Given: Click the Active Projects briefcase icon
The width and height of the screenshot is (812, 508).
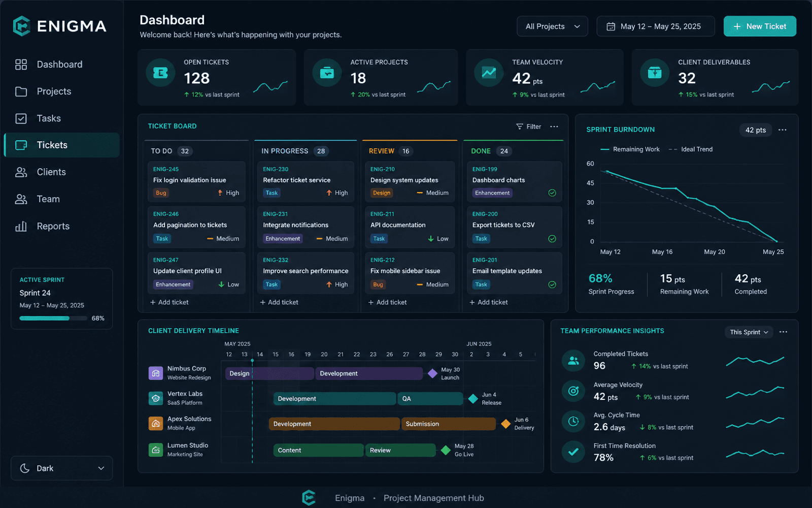Looking at the screenshot, I should point(327,73).
